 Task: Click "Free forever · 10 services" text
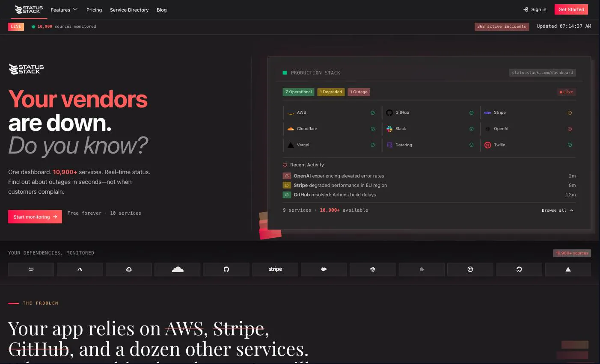pos(104,213)
